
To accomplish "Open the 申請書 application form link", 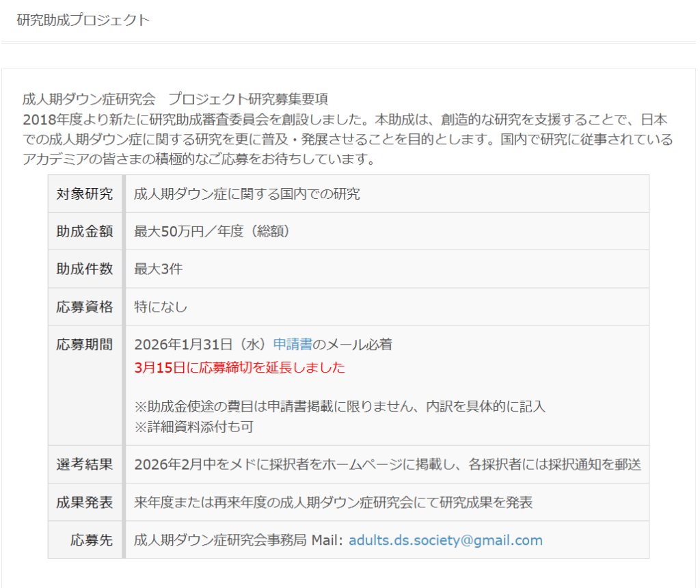I will coord(293,345).
